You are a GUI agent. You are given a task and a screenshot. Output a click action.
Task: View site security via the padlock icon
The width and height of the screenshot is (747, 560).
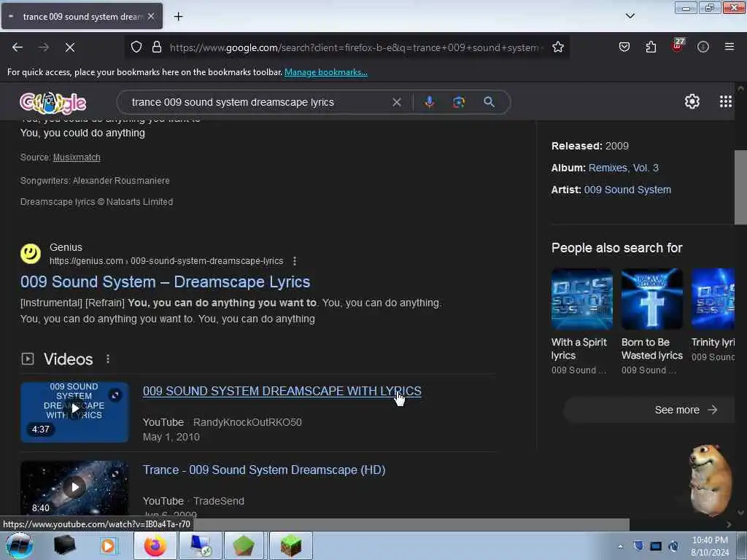(x=157, y=47)
